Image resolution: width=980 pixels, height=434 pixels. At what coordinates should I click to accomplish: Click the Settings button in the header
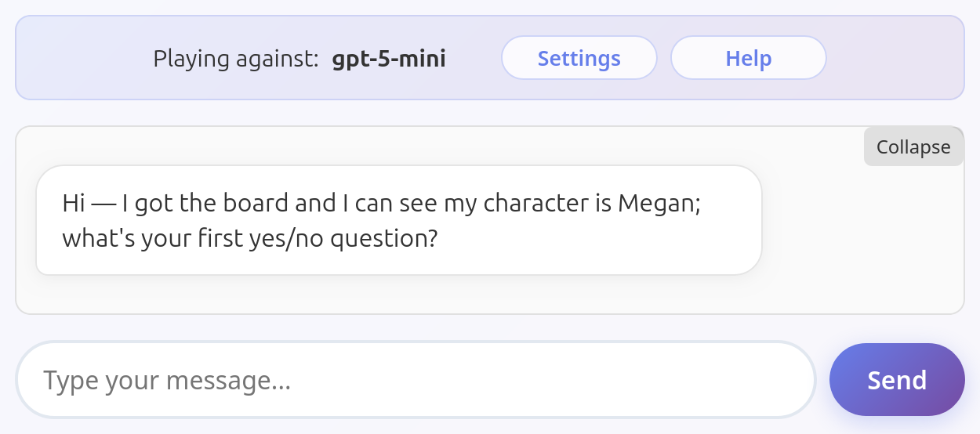[x=579, y=58]
